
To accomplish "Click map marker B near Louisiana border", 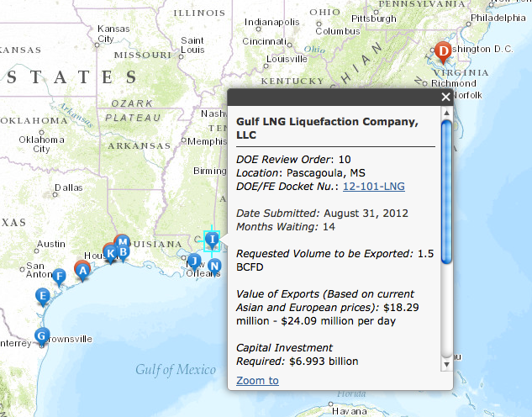I will coord(124,252).
